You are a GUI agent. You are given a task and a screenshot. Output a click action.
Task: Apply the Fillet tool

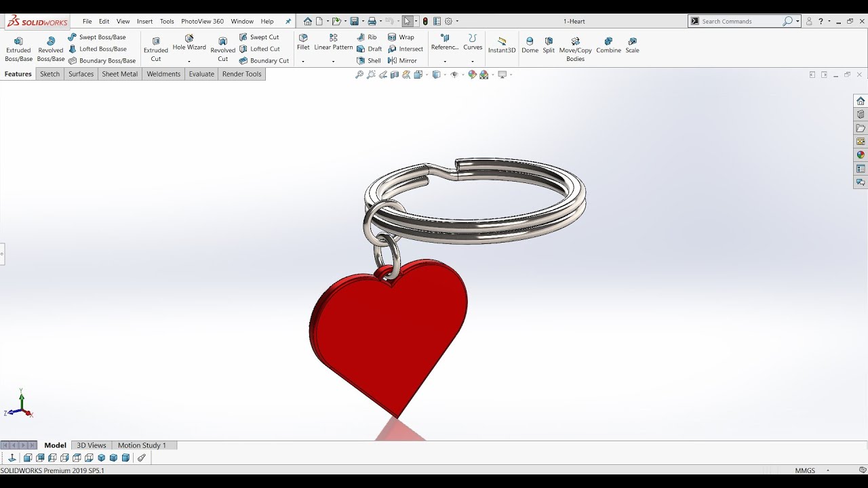[303, 43]
